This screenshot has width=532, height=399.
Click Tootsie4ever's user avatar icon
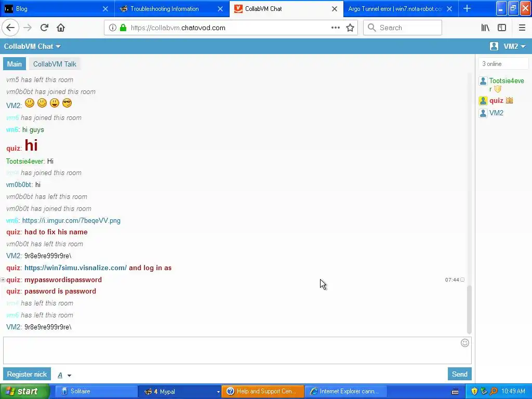tap(483, 81)
